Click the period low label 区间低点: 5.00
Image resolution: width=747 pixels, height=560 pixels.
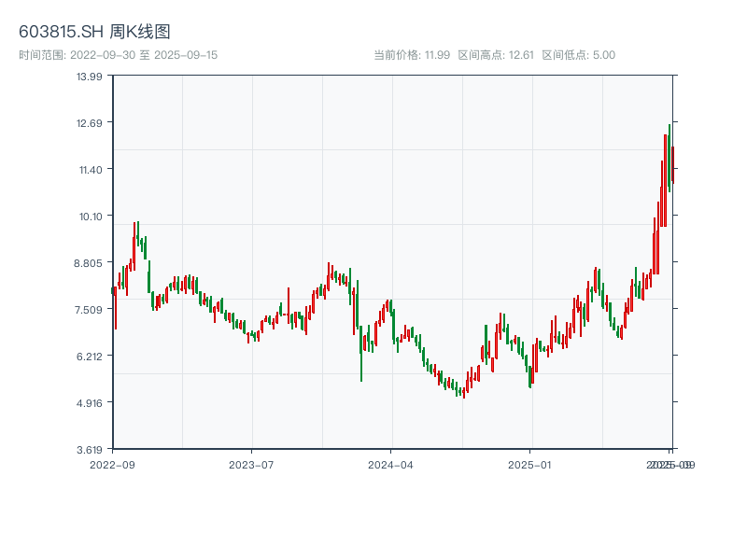pos(579,55)
